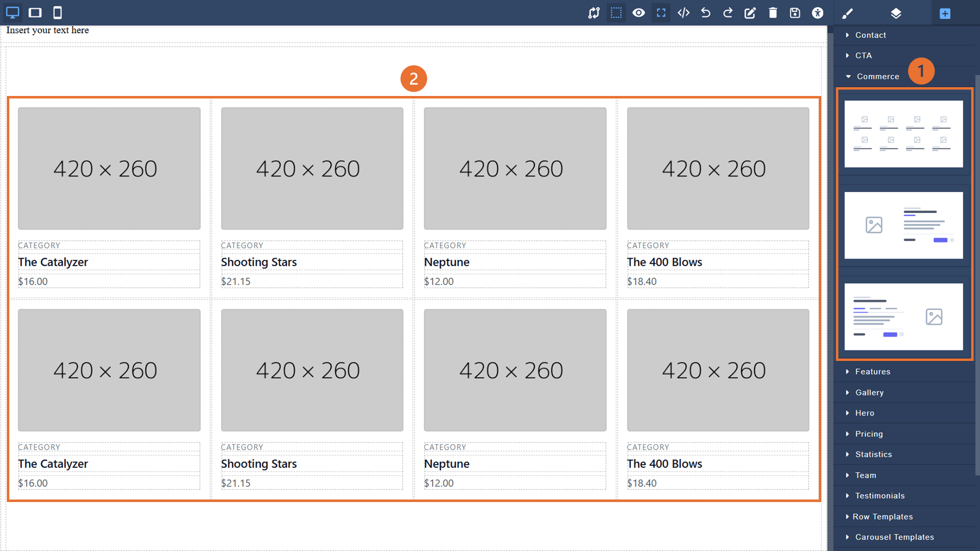Click the trash icon to clear canvas
The height and width of the screenshot is (551, 980).
773,13
